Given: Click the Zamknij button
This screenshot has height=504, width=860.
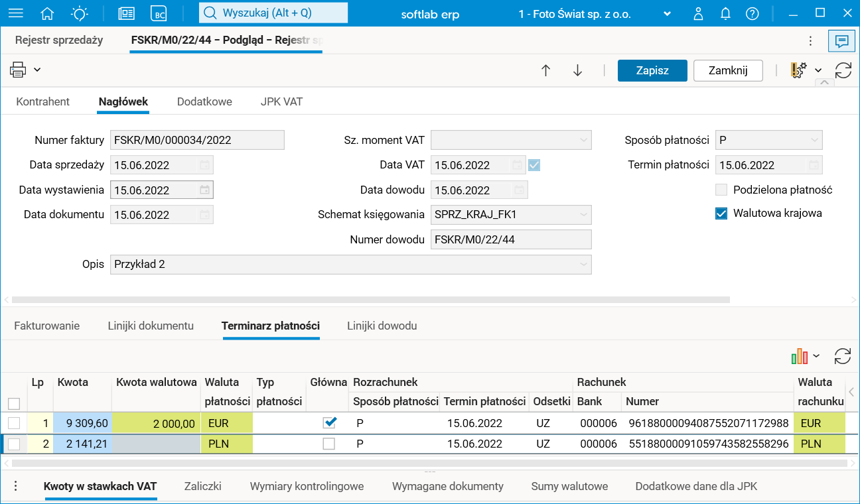Looking at the screenshot, I should pos(728,70).
